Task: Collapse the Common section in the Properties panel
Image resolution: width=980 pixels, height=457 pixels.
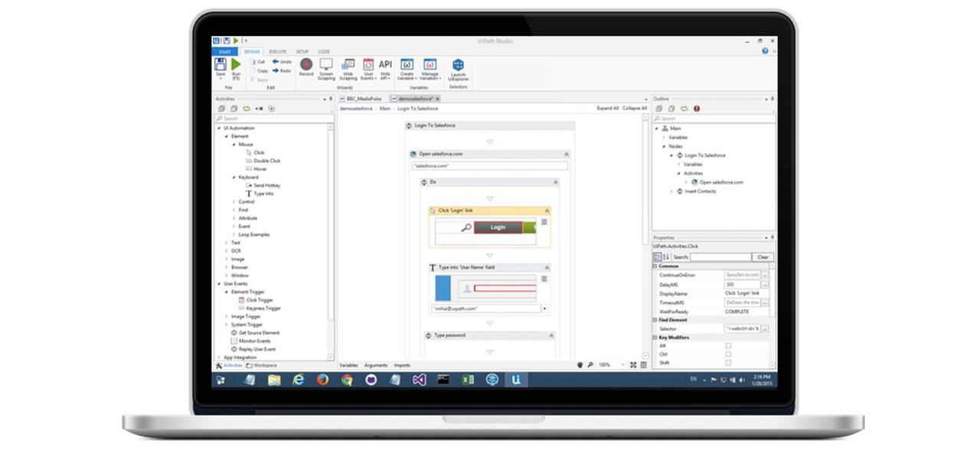Action: point(655,266)
